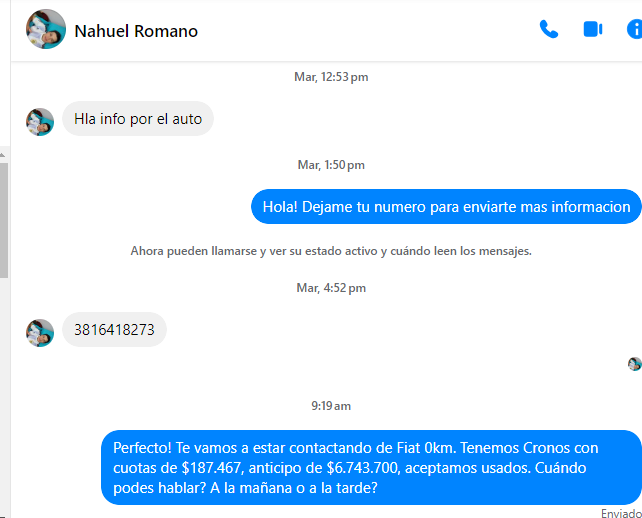Click avatar beside the phone number message

click(x=40, y=333)
